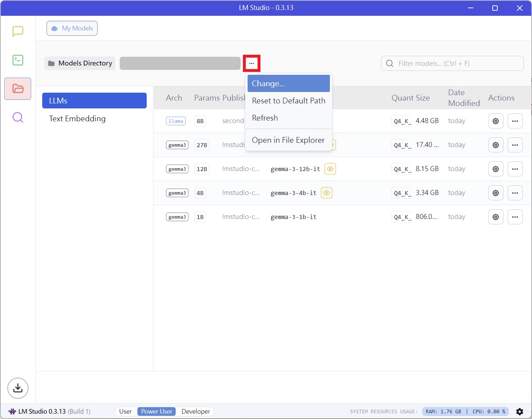This screenshot has height=419, width=532.
Task: Open settings gear for gemma-3-4b-it
Action: pos(496,193)
